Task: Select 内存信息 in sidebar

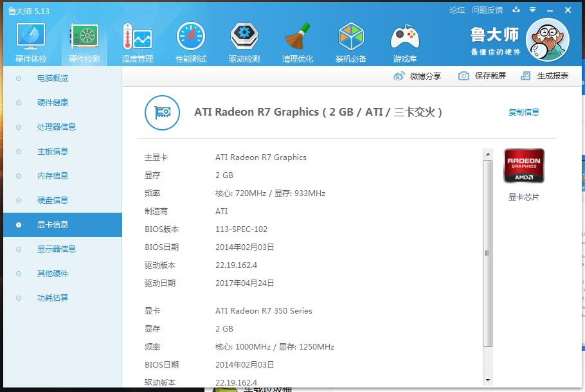Action: click(63, 176)
